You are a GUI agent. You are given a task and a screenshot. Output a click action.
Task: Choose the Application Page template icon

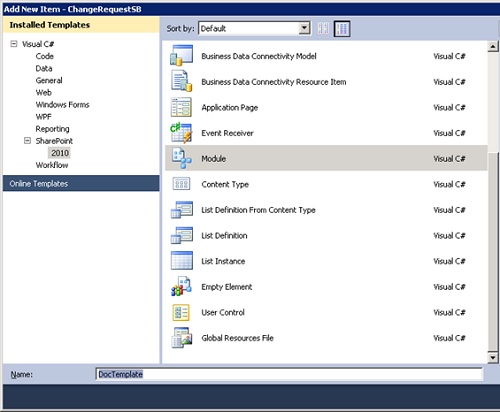(181, 107)
